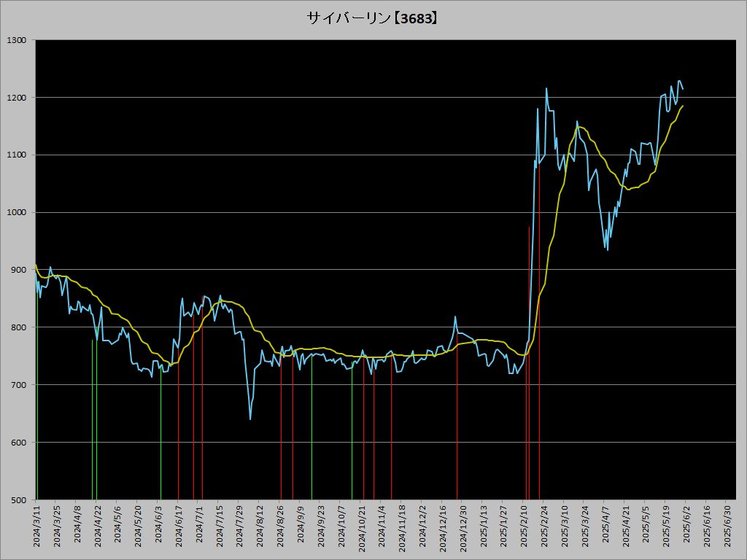747x560 pixels.
Task: Click the 2024/5/20 date label
Action: tap(138, 525)
